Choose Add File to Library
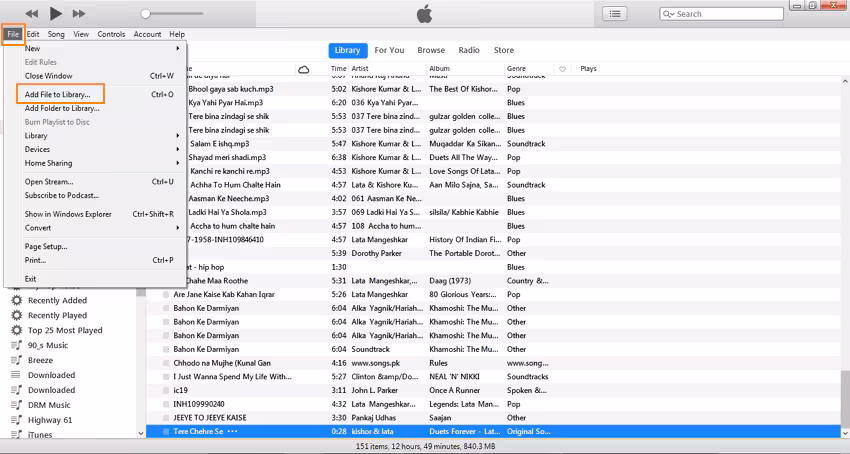This screenshot has width=850, height=454. 95,94
